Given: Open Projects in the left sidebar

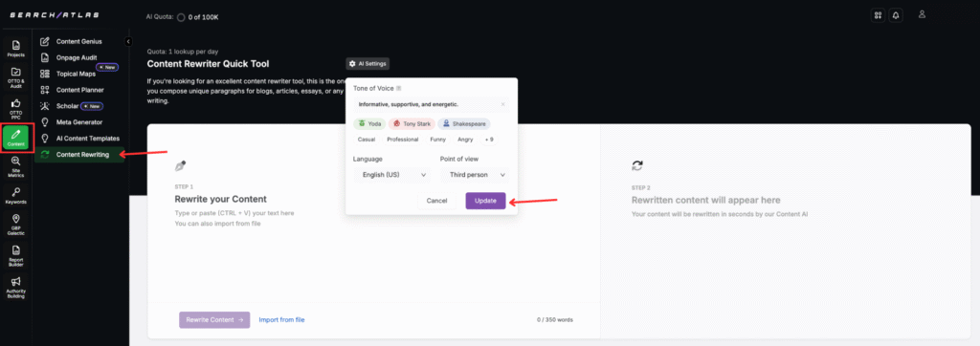Looking at the screenshot, I should pos(16,48).
